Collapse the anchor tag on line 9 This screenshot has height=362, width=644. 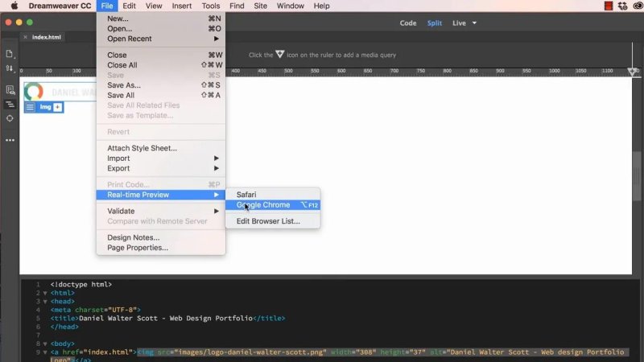[x=45, y=352]
